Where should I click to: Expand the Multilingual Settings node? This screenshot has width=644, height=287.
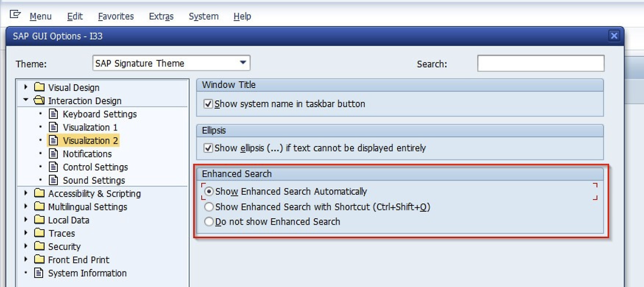point(26,206)
